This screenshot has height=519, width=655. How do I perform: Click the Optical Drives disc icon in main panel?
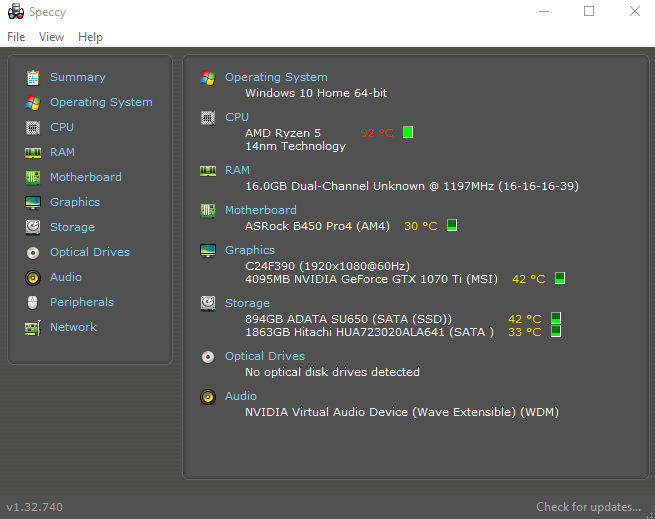pyautogui.click(x=208, y=357)
